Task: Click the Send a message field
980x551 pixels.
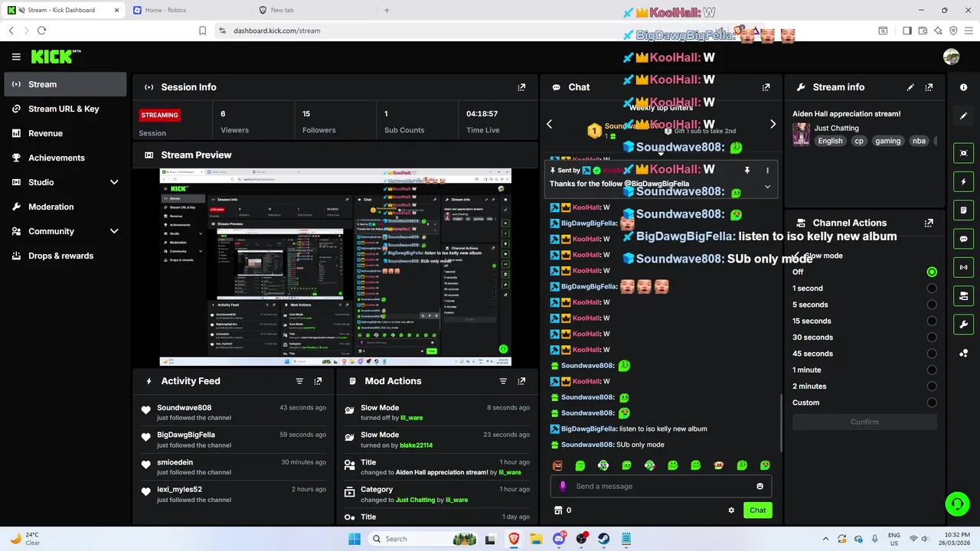Action: click(661, 486)
